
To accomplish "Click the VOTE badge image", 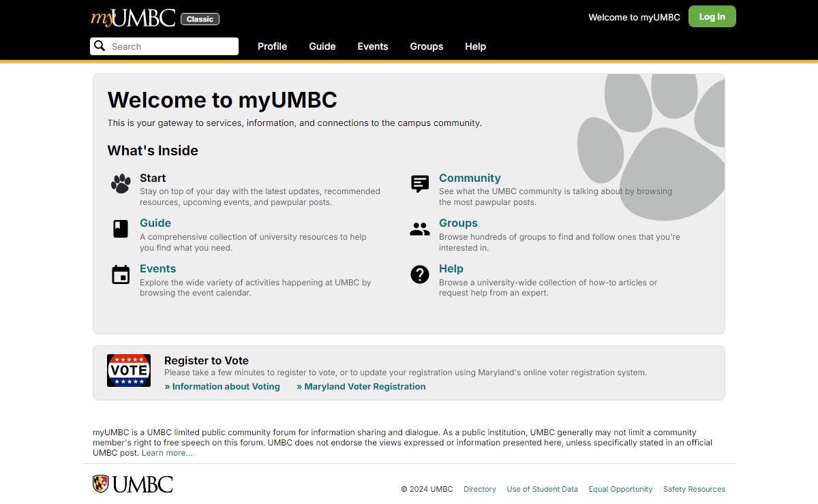I will [129, 371].
